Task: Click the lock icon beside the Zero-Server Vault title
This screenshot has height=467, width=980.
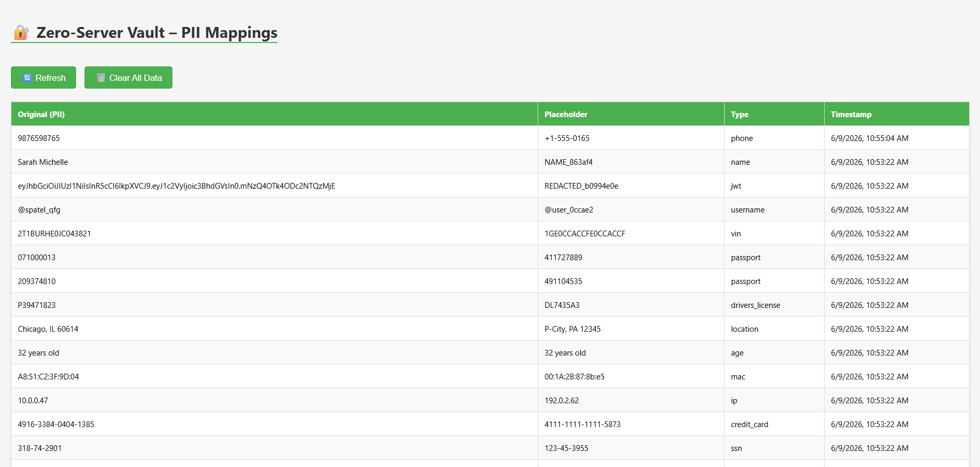Action: pyautogui.click(x=21, y=33)
